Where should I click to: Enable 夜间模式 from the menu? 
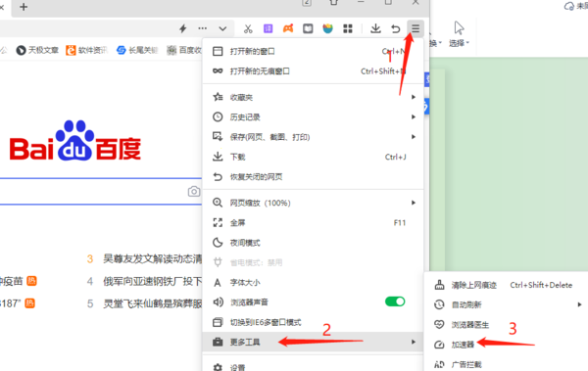(x=314, y=243)
